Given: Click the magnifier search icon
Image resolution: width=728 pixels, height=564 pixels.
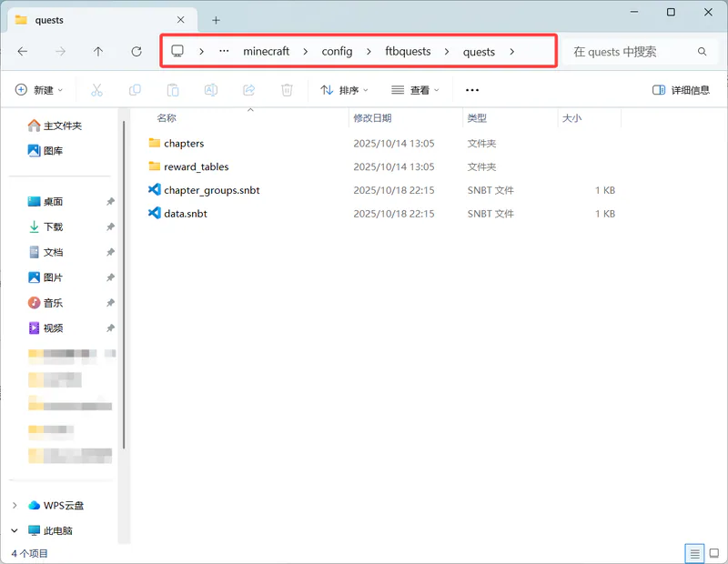Looking at the screenshot, I should coord(702,52).
